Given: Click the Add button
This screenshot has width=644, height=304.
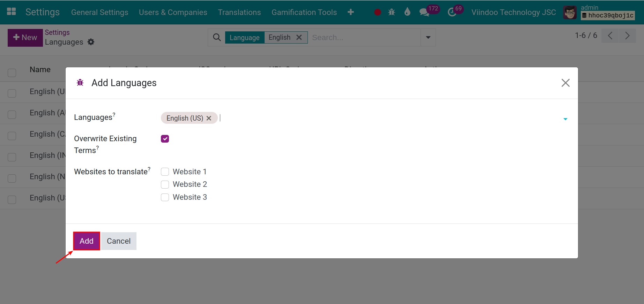Looking at the screenshot, I should pyautogui.click(x=87, y=241).
